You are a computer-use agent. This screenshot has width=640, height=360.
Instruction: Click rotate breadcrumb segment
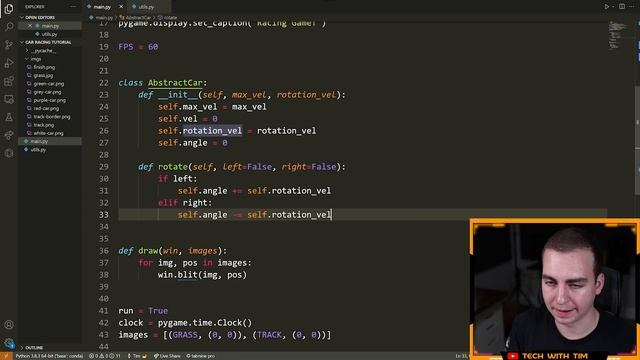(x=170, y=18)
